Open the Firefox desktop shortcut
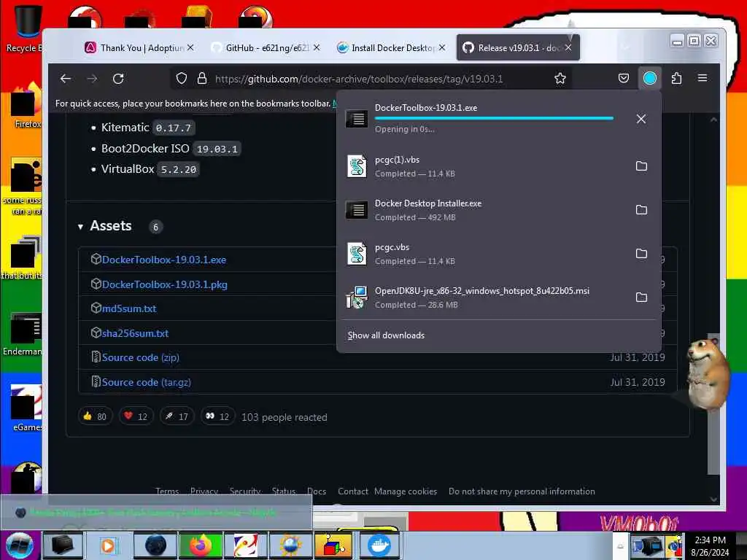 pos(26,106)
